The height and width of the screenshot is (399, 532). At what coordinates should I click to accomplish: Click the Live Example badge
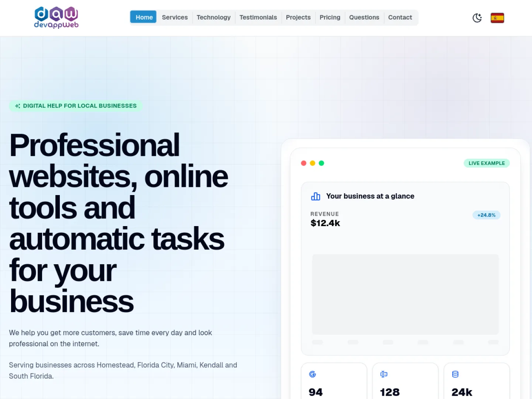pyautogui.click(x=487, y=163)
